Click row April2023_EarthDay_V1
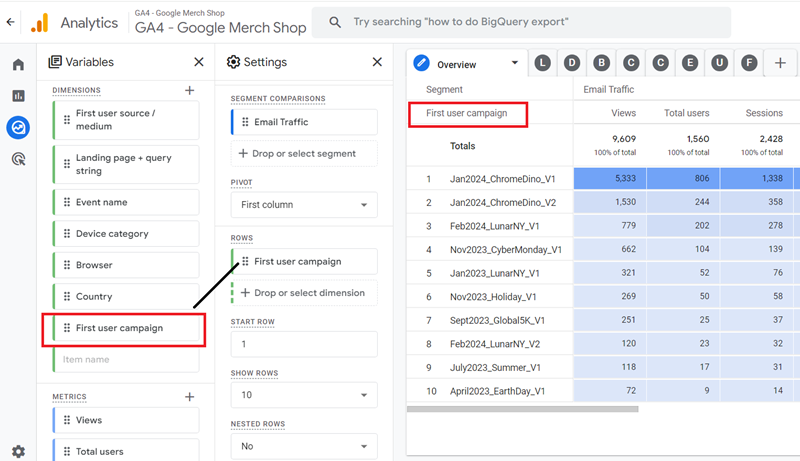 (x=497, y=391)
